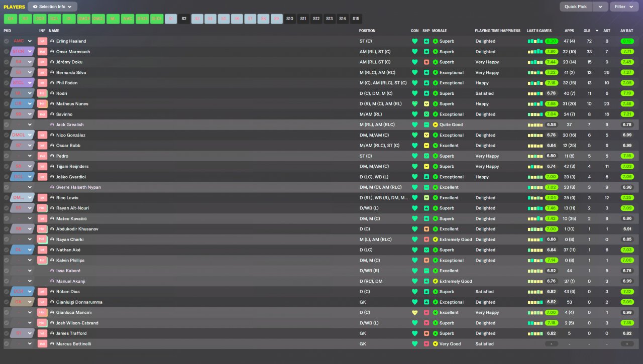This screenshot has width=643, height=364.
Task: Click the last 5 games bars for Mateo Kovačić
Action: (x=535, y=218)
